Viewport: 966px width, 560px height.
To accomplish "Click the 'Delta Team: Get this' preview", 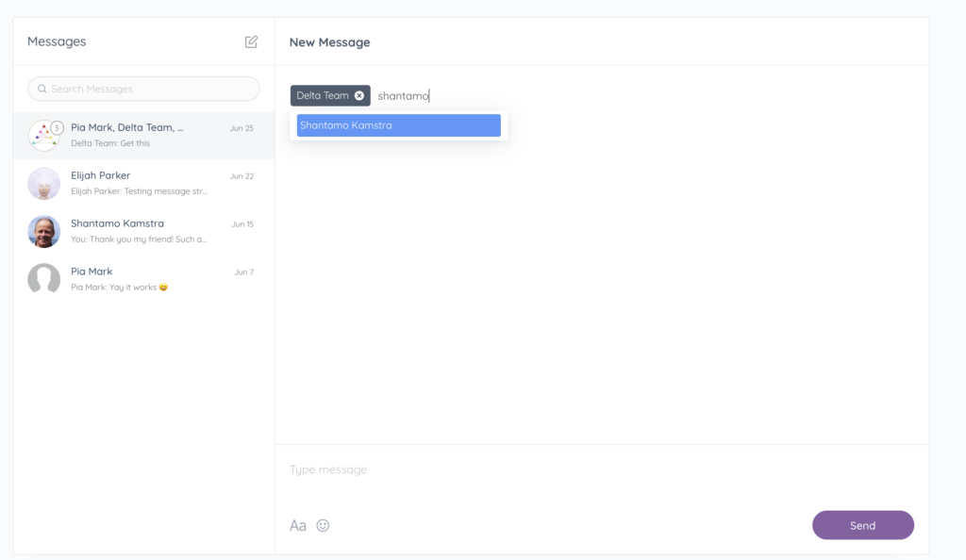I will point(110,143).
